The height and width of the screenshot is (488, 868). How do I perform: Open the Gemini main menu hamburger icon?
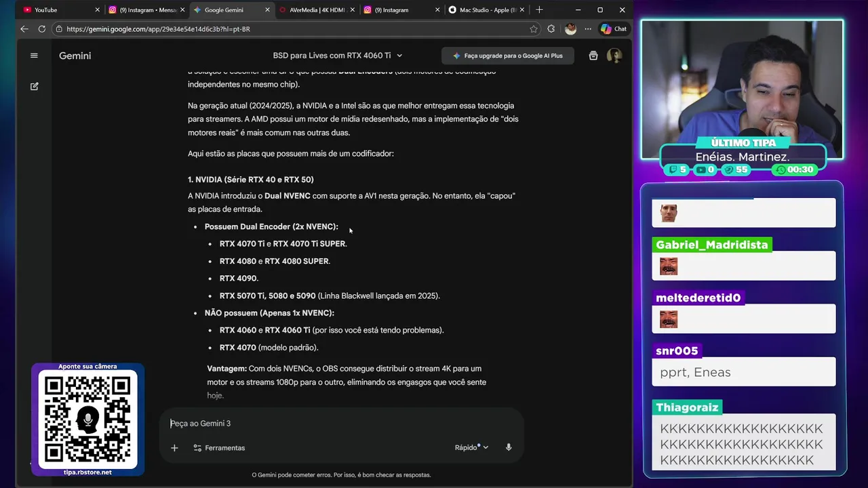coord(34,56)
